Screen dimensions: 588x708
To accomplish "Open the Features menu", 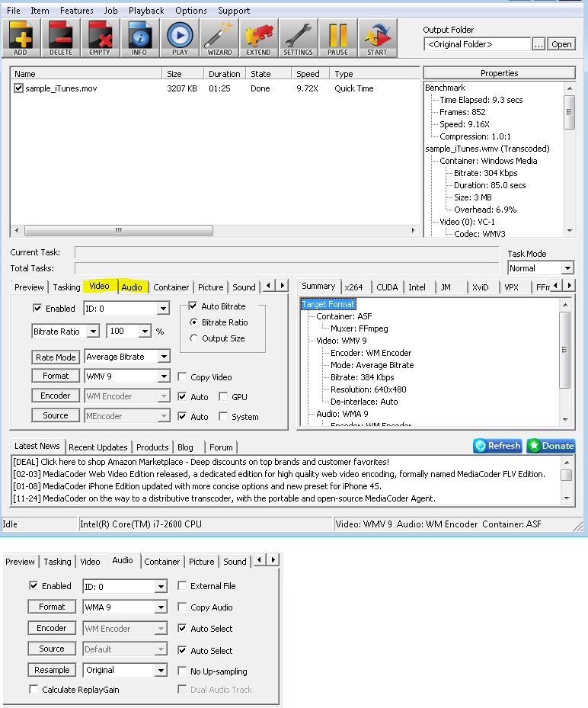I will tap(77, 11).
